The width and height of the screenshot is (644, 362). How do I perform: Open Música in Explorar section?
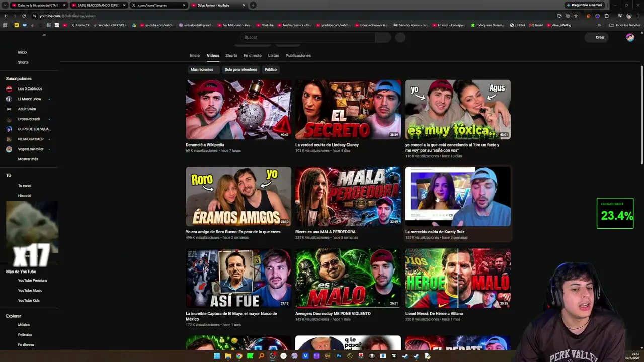coord(24,325)
